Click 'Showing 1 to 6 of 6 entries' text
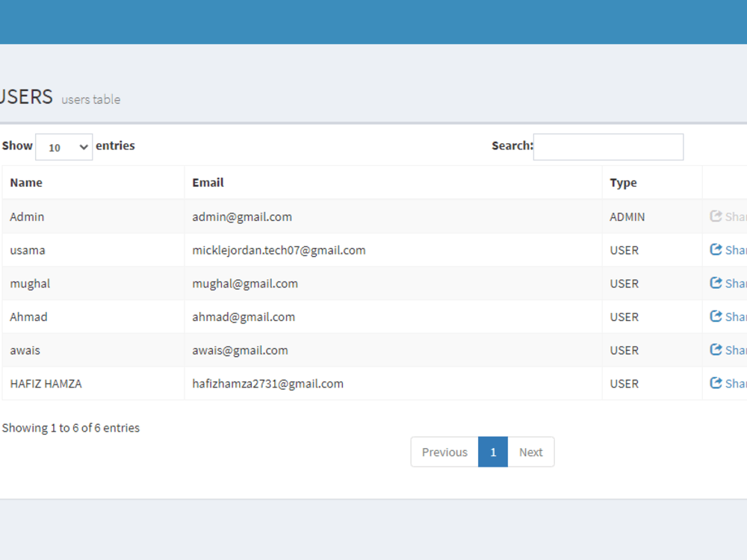This screenshot has width=747, height=560. coord(70,428)
